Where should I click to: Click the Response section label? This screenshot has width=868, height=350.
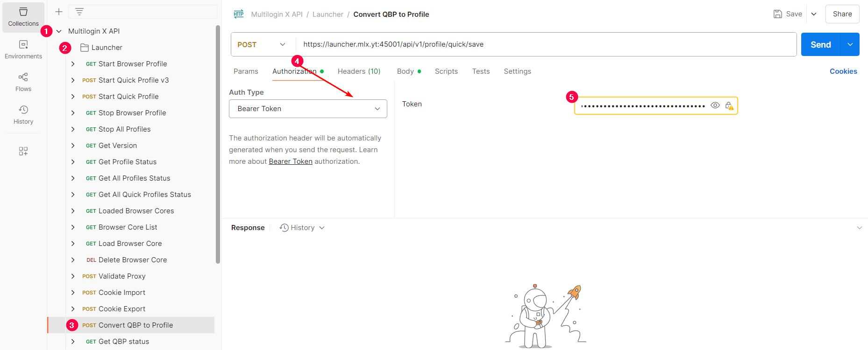pos(248,228)
